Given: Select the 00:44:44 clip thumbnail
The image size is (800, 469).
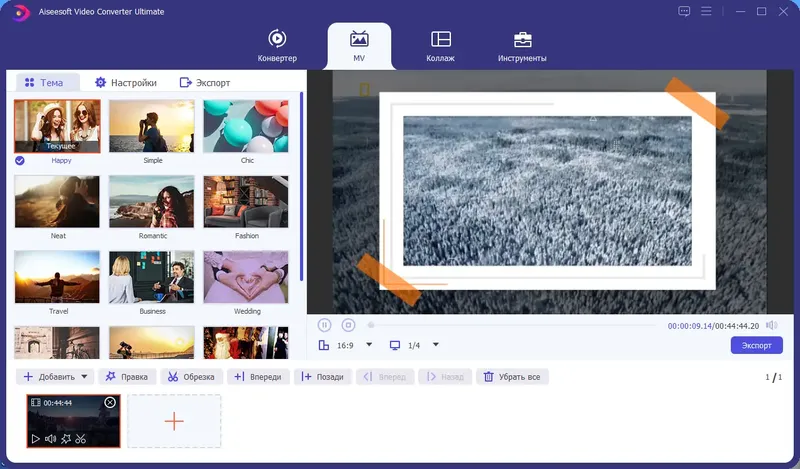Looking at the screenshot, I should [x=73, y=421].
